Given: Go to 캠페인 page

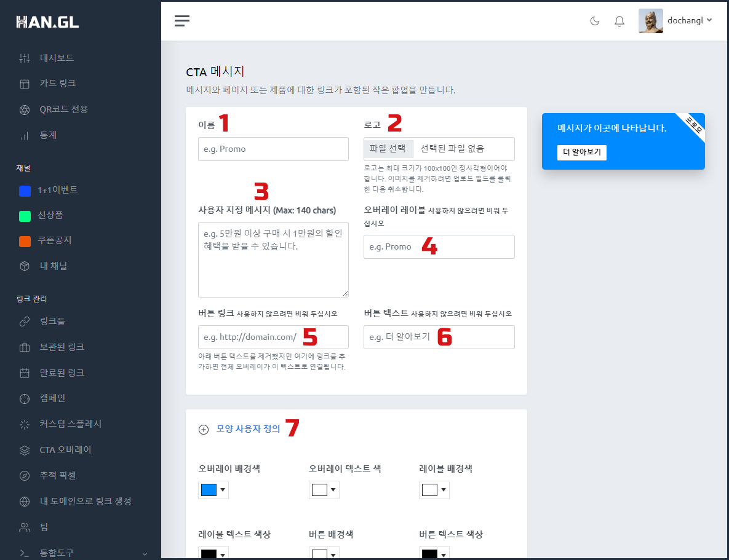Looking at the screenshot, I should pyautogui.click(x=52, y=398).
